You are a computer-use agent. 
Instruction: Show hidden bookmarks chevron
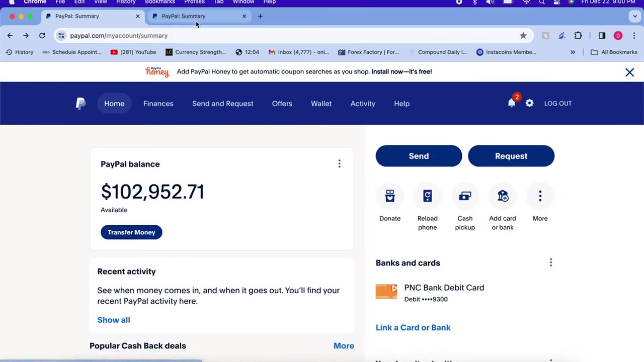573,52
